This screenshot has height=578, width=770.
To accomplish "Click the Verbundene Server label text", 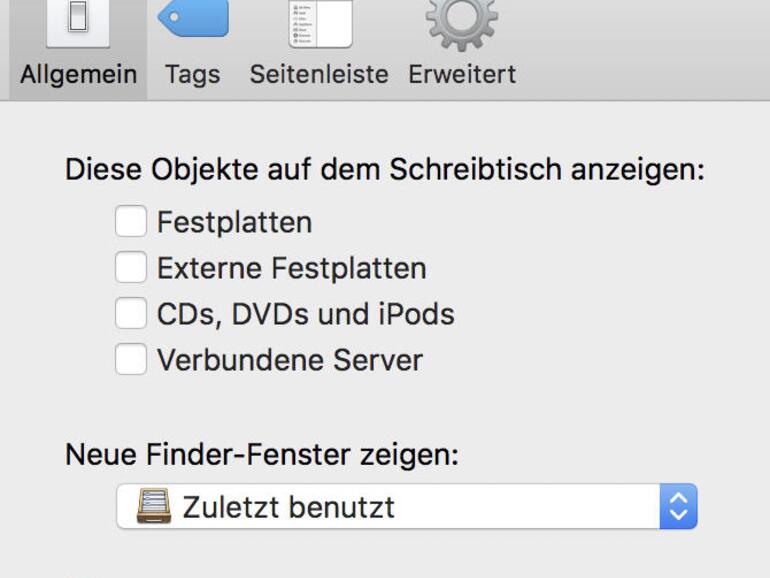I will (289, 360).
